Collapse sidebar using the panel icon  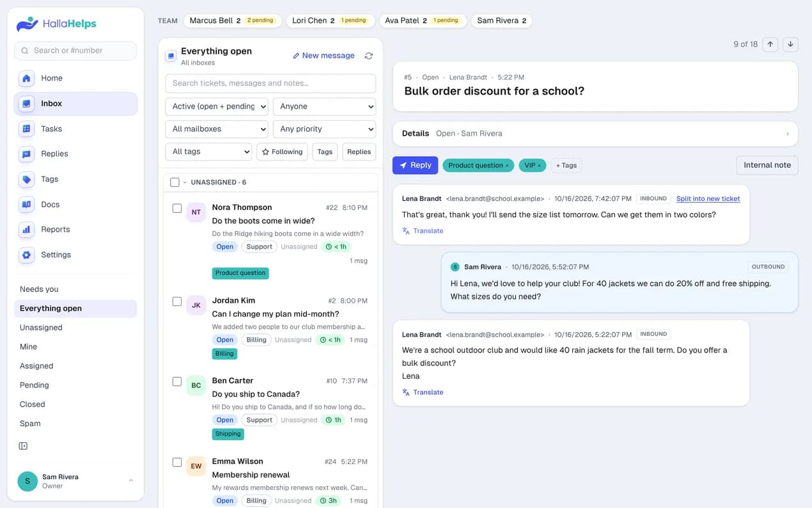(x=23, y=446)
